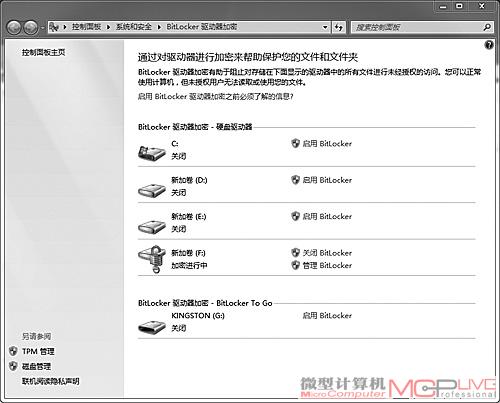Expand the arrow after 控制面板 breadcrumb

point(108,27)
